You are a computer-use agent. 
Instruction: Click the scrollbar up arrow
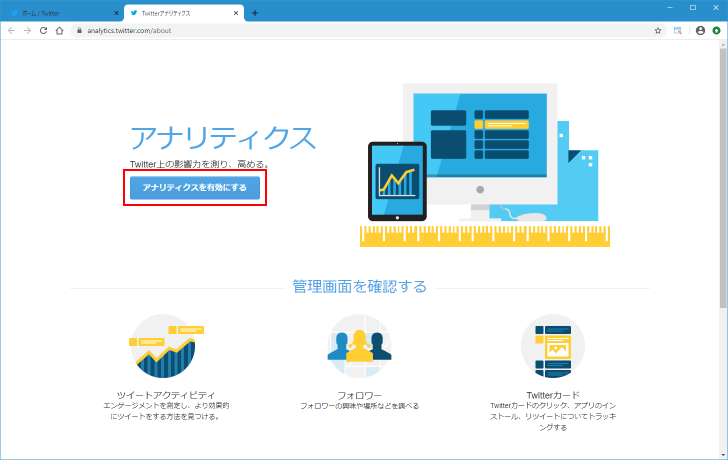pos(723,45)
